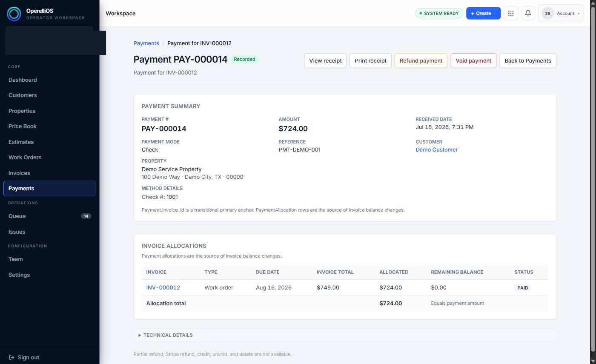Click Payment PAY-000014 heading
The image size is (596, 364).
[181, 60]
